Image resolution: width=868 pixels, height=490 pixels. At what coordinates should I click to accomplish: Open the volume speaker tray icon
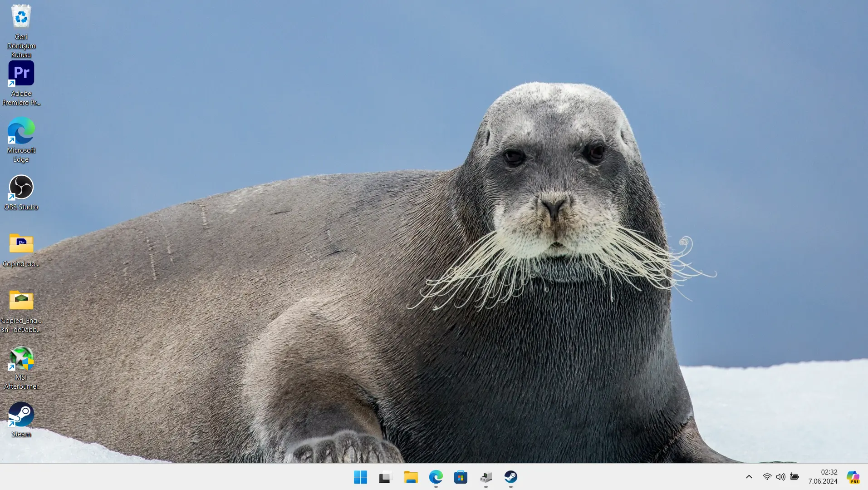780,477
